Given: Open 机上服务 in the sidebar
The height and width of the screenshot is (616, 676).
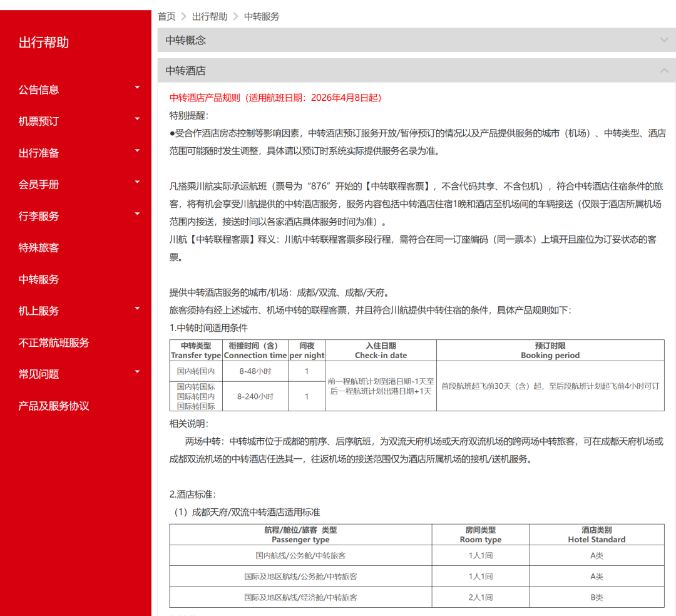Looking at the screenshot, I should tap(39, 311).
